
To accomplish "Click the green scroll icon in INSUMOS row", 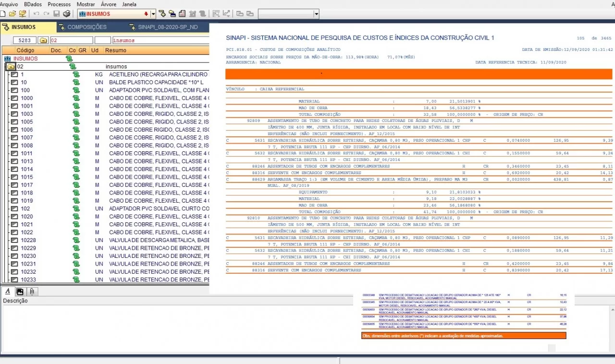I will (69, 59).
